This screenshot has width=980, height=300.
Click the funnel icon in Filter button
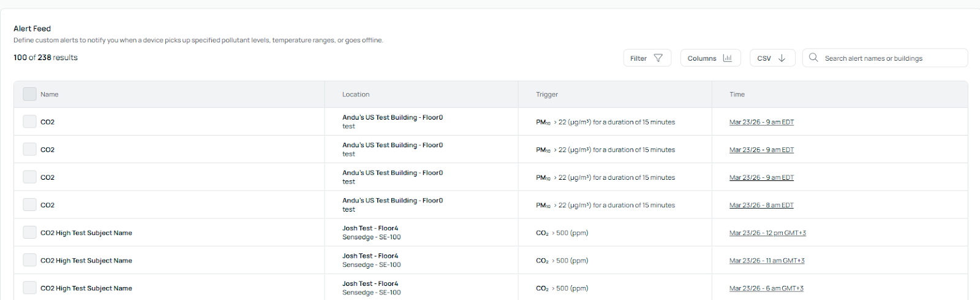658,58
